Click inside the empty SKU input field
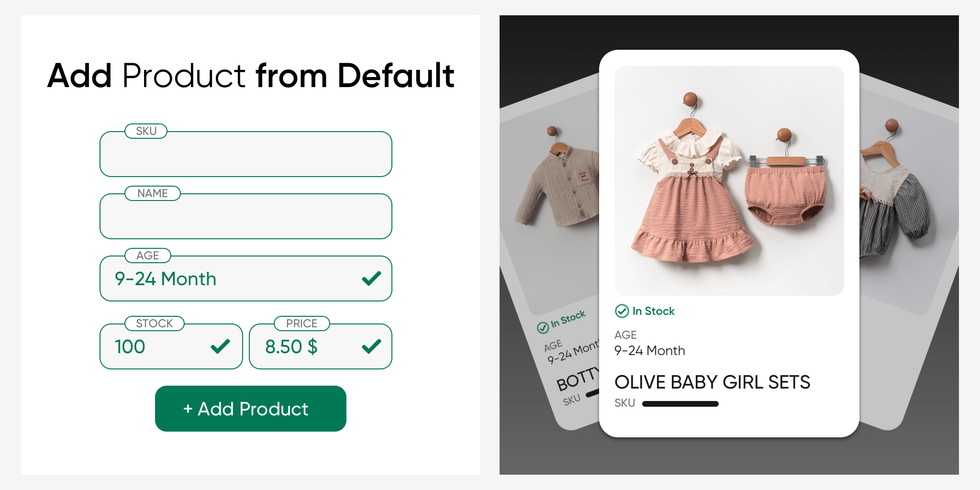The width and height of the screenshot is (980, 490). pyautogui.click(x=246, y=154)
